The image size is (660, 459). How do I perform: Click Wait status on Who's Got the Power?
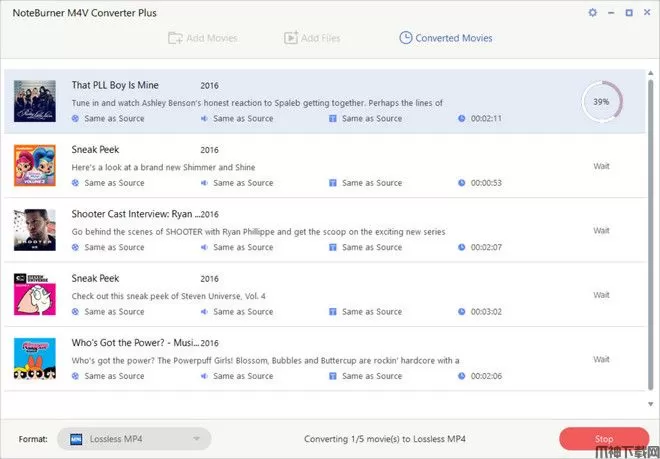601,359
